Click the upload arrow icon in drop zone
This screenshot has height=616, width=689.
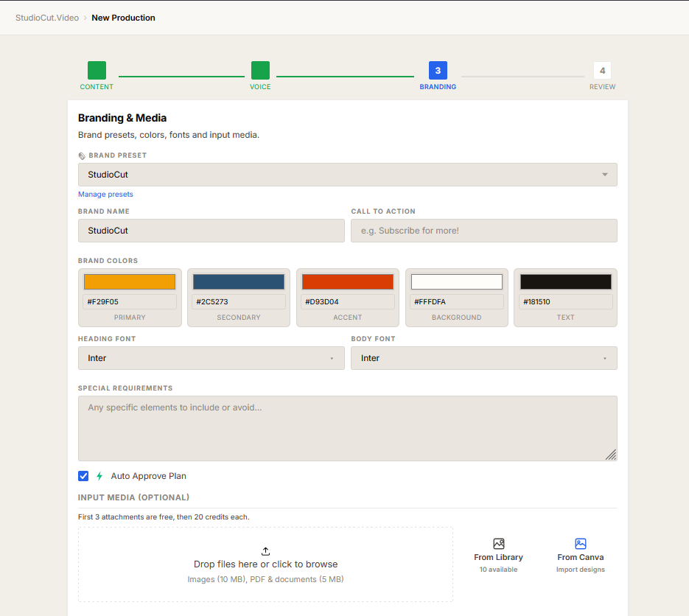[x=265, y=551]
